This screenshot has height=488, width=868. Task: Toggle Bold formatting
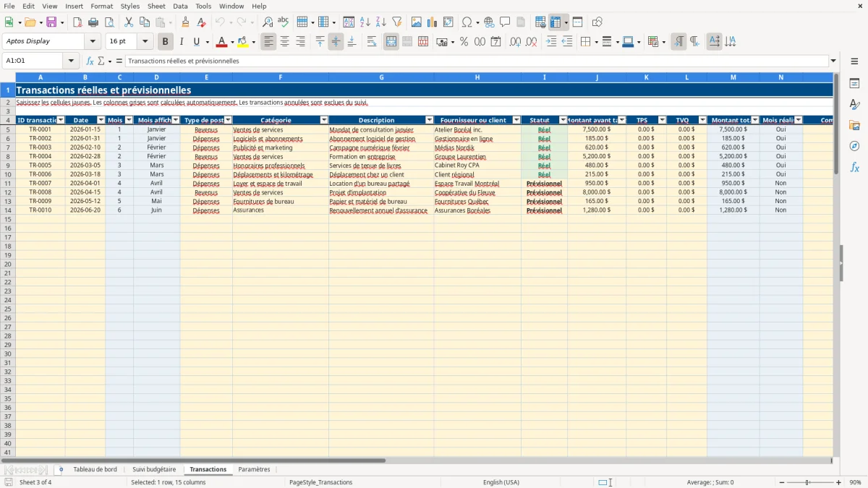(165, 42)
